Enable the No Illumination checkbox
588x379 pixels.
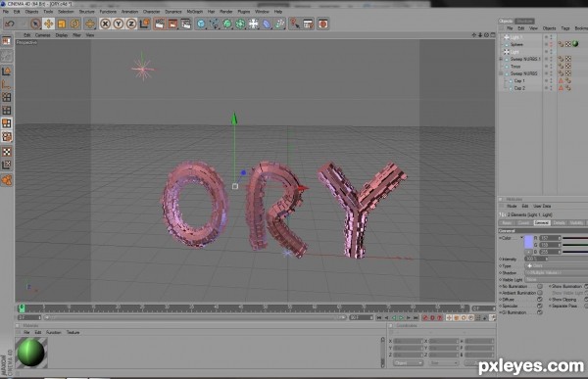[x=540, y=286]
